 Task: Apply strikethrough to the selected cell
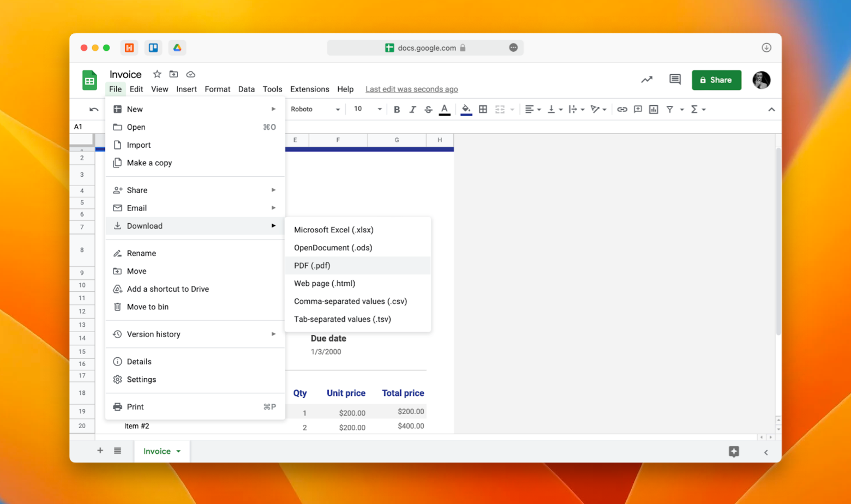click(x=428, y=109)
